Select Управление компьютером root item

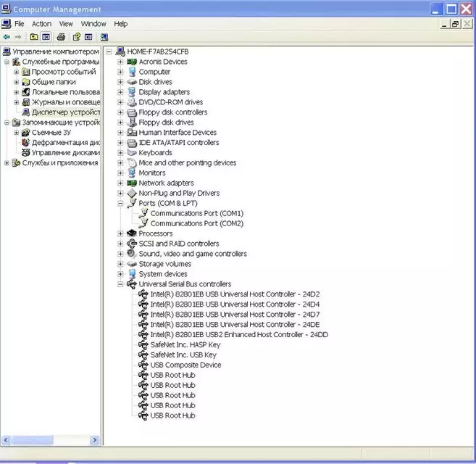coord(56,51)
